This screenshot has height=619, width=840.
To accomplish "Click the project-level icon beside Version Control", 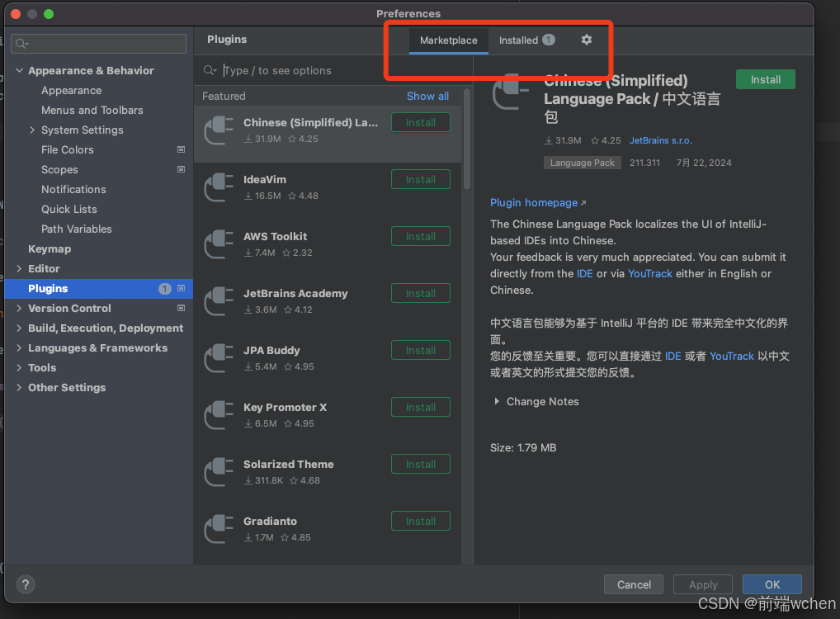I will (181, 308).
